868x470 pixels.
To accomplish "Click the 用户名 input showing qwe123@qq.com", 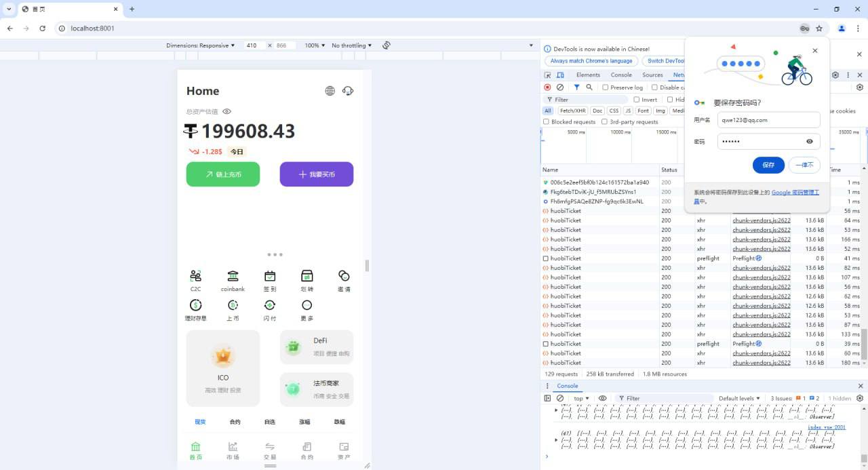I will pos(768,119).
